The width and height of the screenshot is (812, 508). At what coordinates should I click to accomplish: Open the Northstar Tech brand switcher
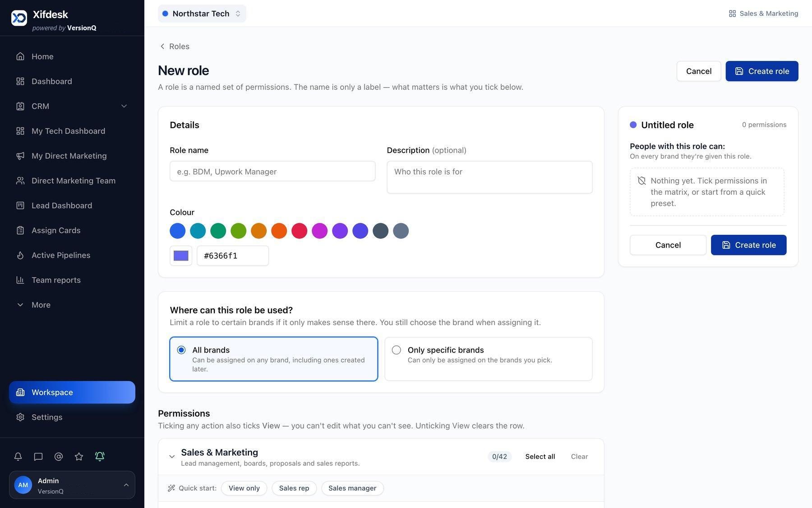tap(202, 14)
